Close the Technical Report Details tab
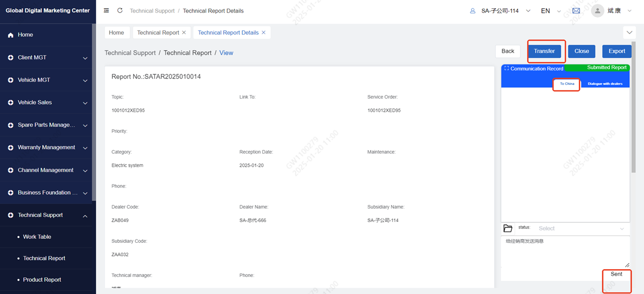This screenshot has width=644, height=294. point(263,32)
